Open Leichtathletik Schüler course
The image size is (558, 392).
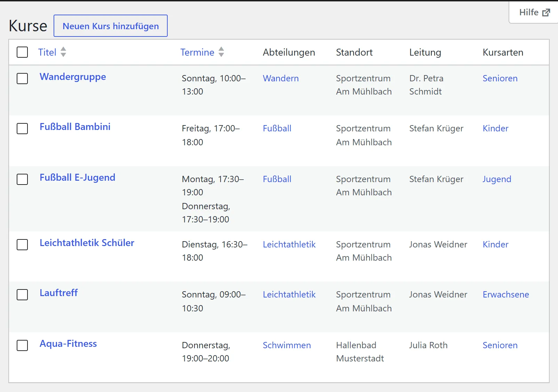click(87, 243)
